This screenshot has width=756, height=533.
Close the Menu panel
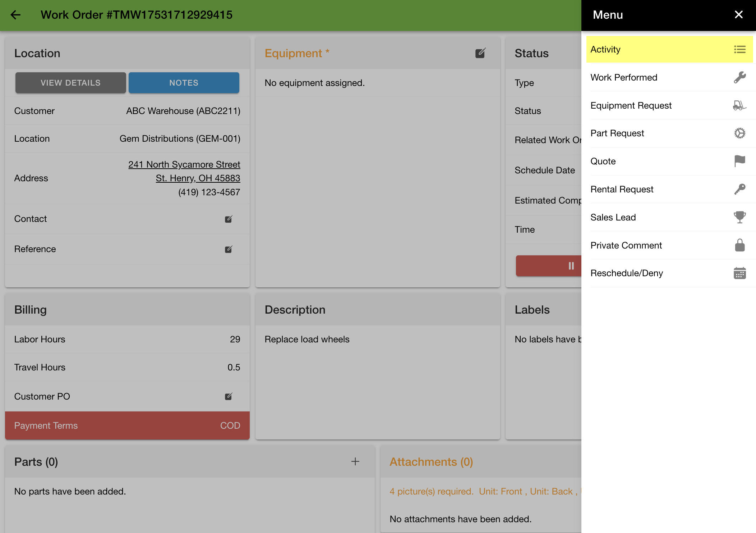point(738,15)
